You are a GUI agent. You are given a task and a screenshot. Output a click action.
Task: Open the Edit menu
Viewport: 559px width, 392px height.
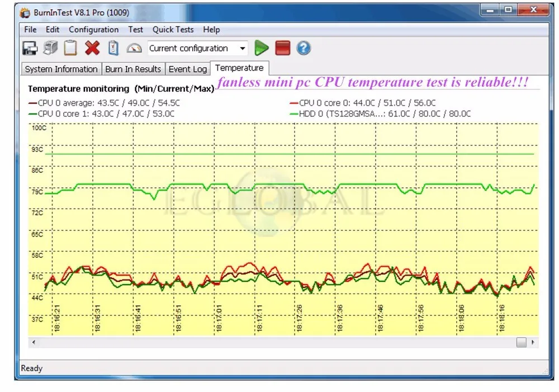click(53, 30)
